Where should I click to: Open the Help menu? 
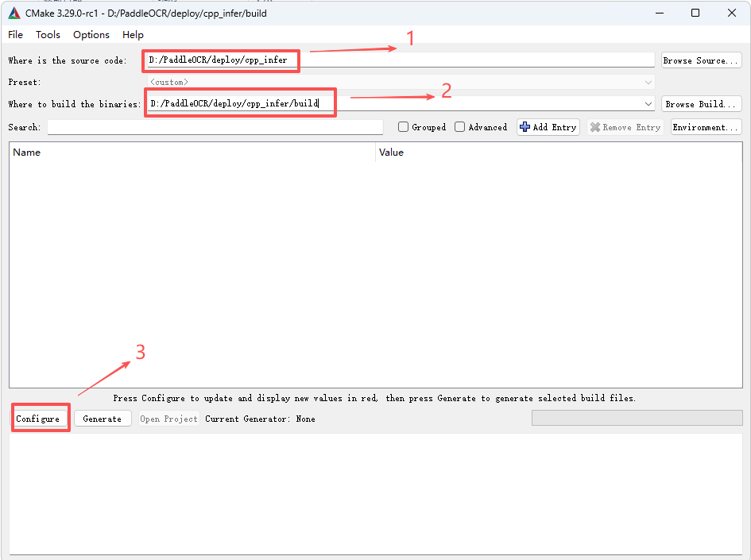click(133, 34)
